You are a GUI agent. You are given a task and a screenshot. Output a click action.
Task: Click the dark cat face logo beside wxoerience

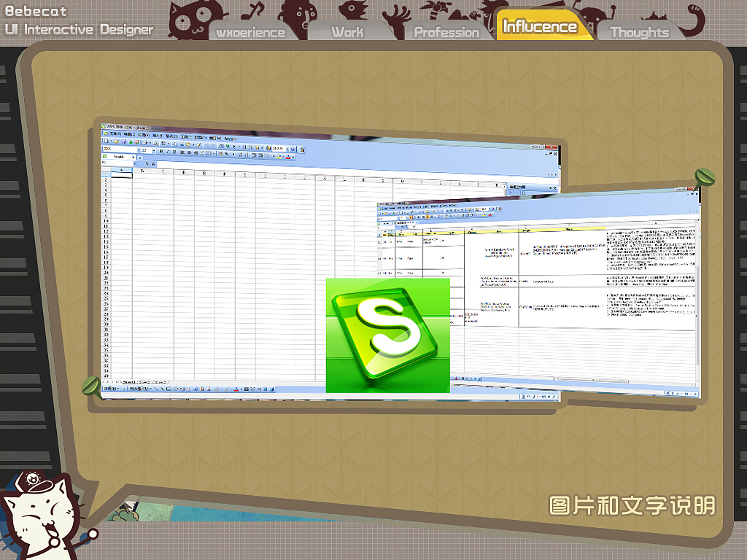pyautogui.click(x=194, y=20)
